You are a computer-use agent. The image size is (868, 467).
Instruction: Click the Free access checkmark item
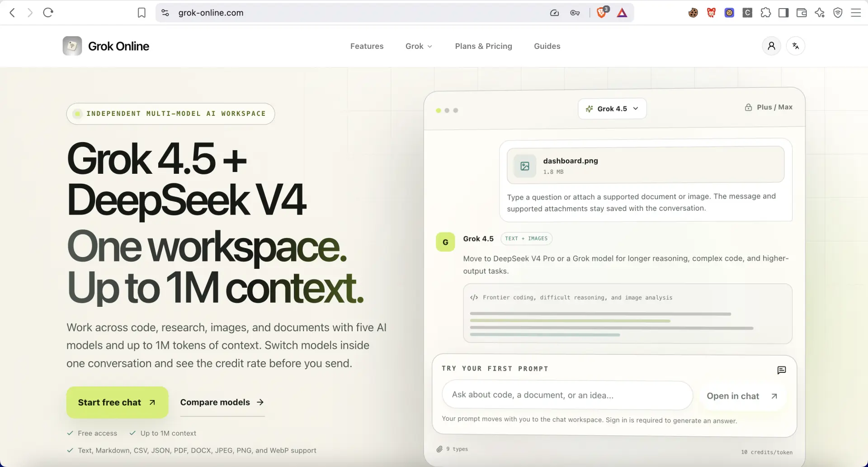click(x=92, y=433)
